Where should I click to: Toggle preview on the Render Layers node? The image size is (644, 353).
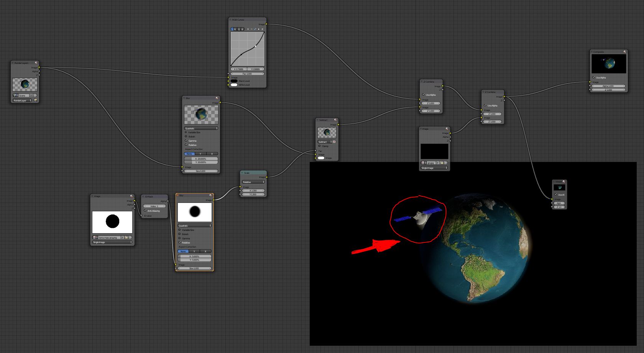click(36, 63)
